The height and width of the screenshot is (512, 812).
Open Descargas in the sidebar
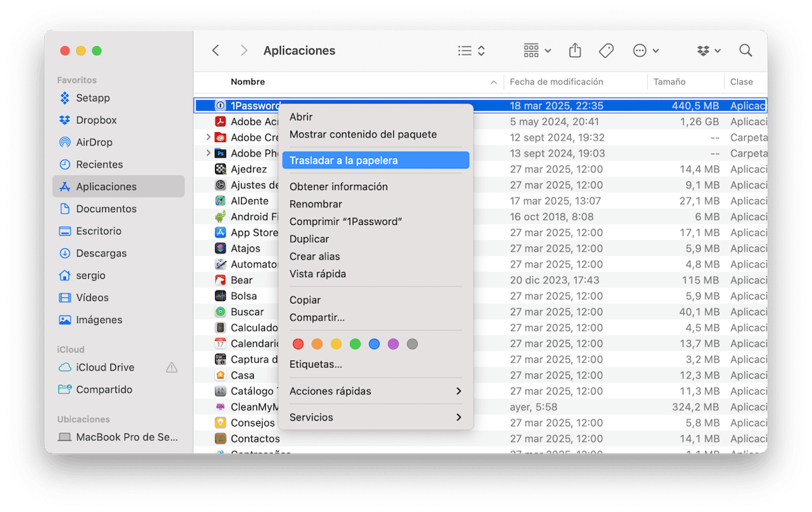click(118, 253)
